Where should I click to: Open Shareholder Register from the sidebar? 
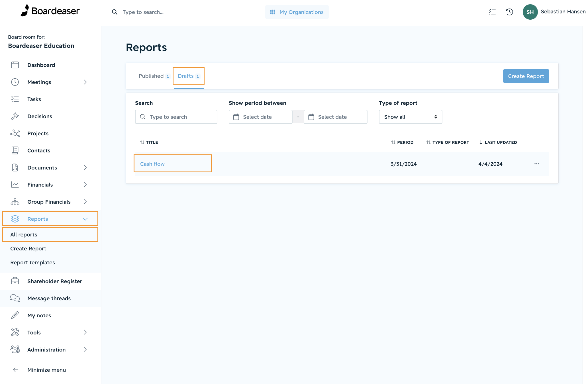[x=55, y=281]
